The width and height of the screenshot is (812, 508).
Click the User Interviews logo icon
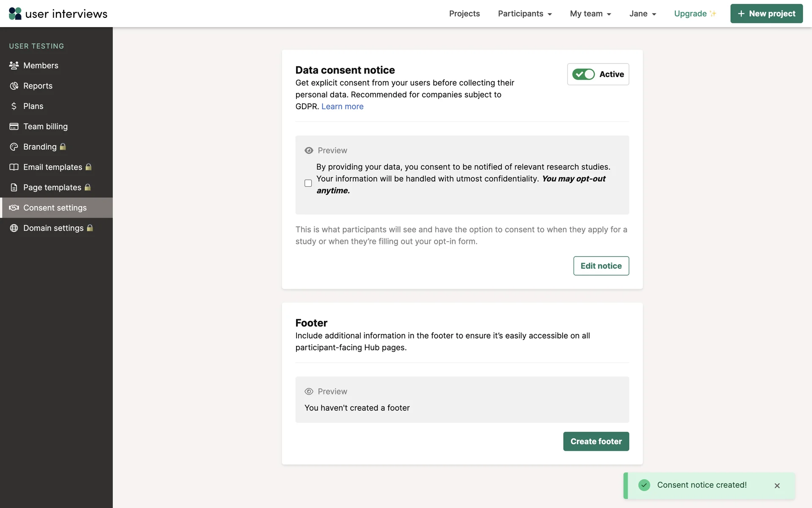pos(15,14)
